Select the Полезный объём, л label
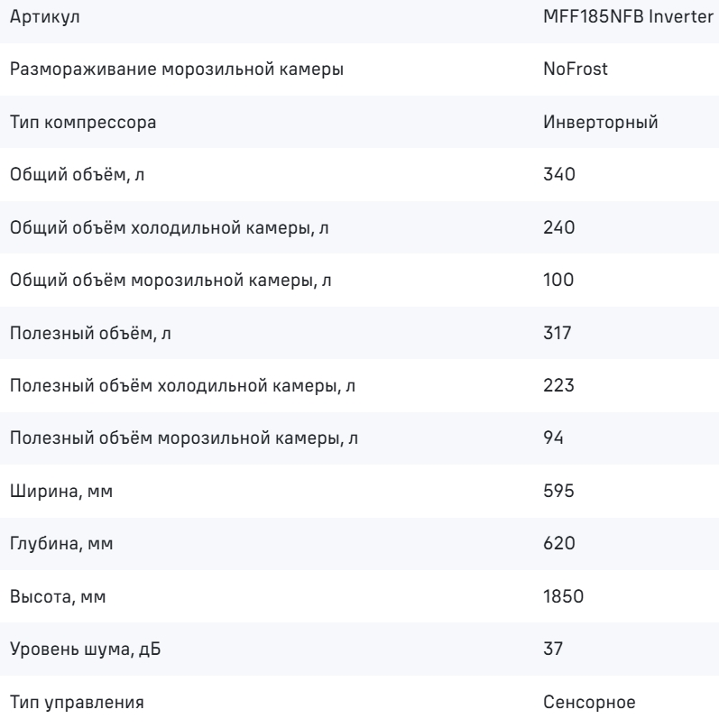 (90, 334)
